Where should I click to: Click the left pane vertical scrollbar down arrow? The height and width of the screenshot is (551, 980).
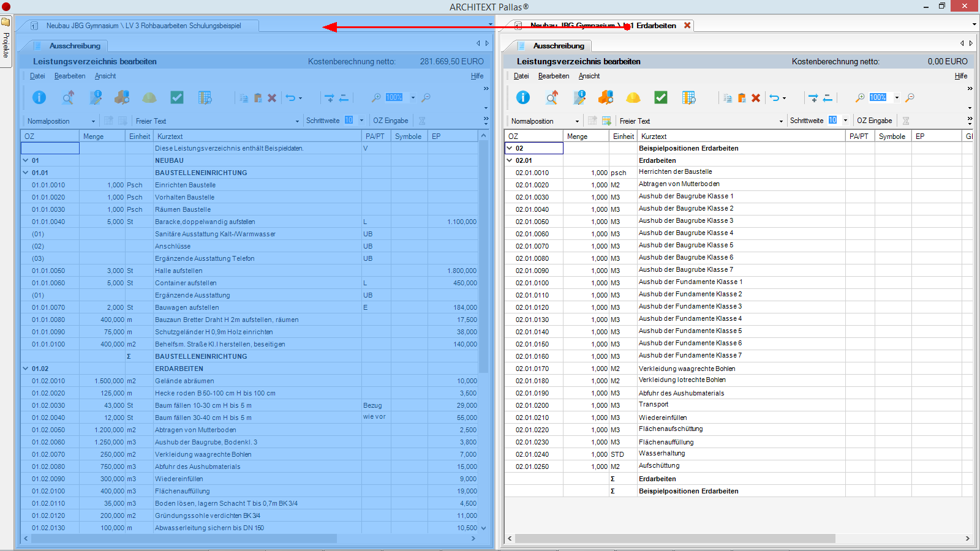click(x=483, y=528)
